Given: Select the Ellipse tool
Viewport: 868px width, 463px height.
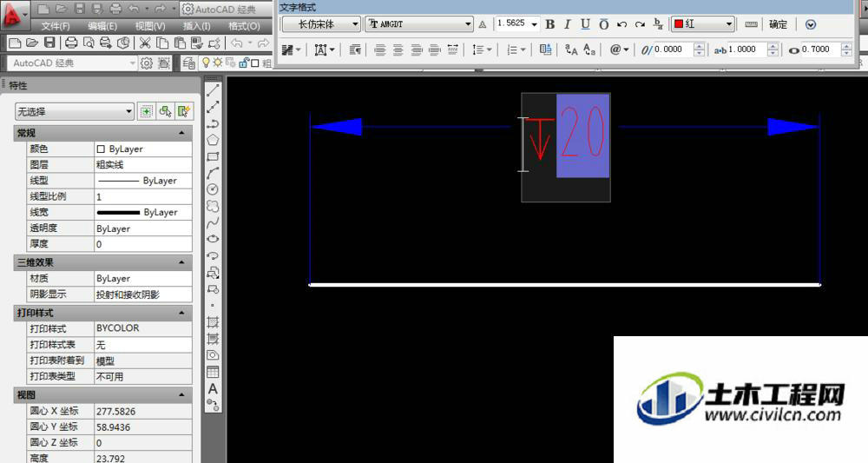Looking at the screenshot, I should tap(213, 239).
